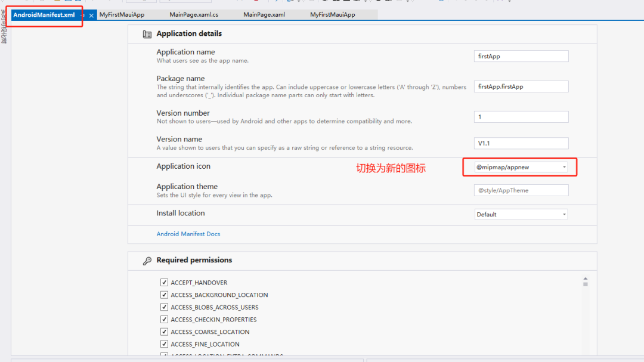Viewport: 644px width, 362px height.
Task: Open the MainPage.xaml tab
Action: [263, 15]
